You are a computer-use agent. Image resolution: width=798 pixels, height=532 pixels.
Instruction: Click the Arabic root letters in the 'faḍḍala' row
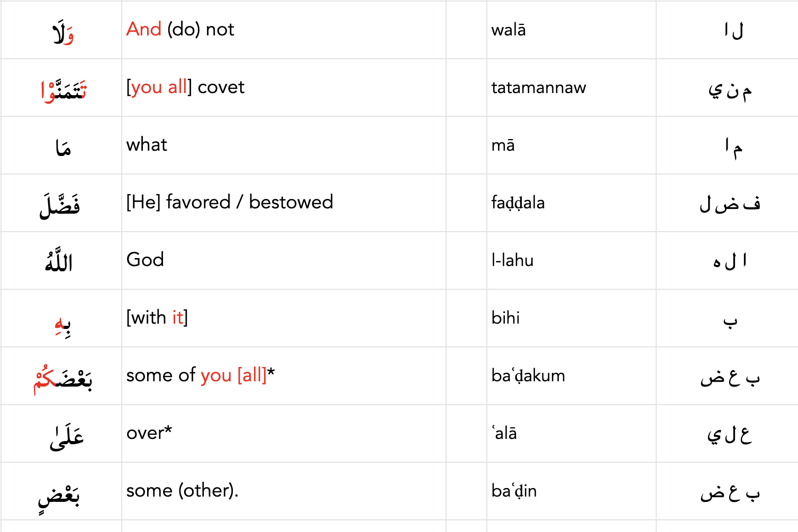[729, 204]
